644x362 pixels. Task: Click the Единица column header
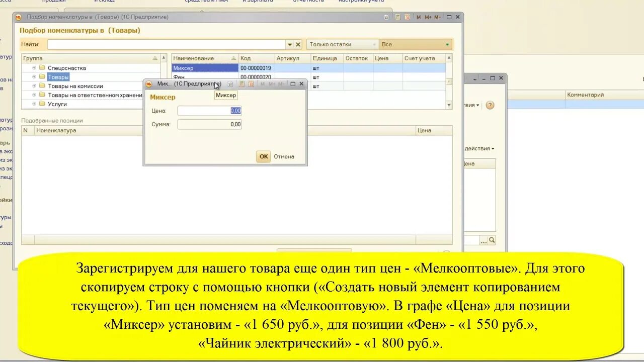327,58
